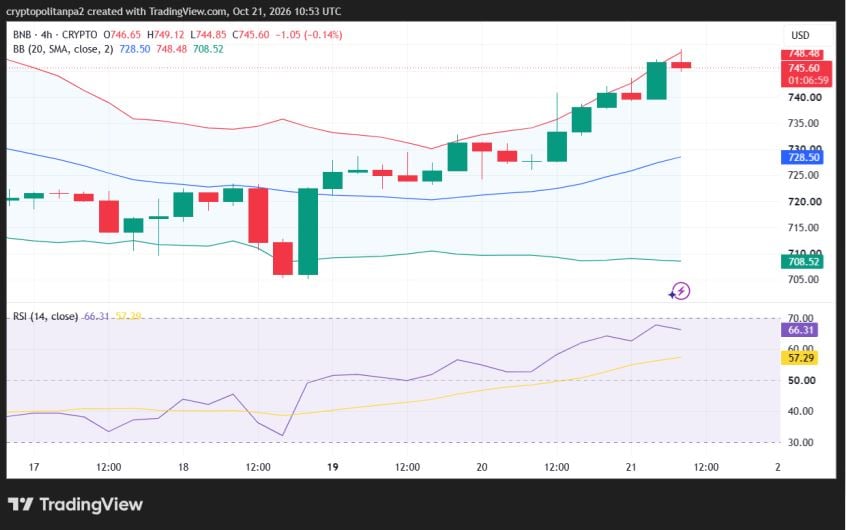The image size is (846, 530).
Task: Click the close value C745.60
Action: [x=251, y=35]
